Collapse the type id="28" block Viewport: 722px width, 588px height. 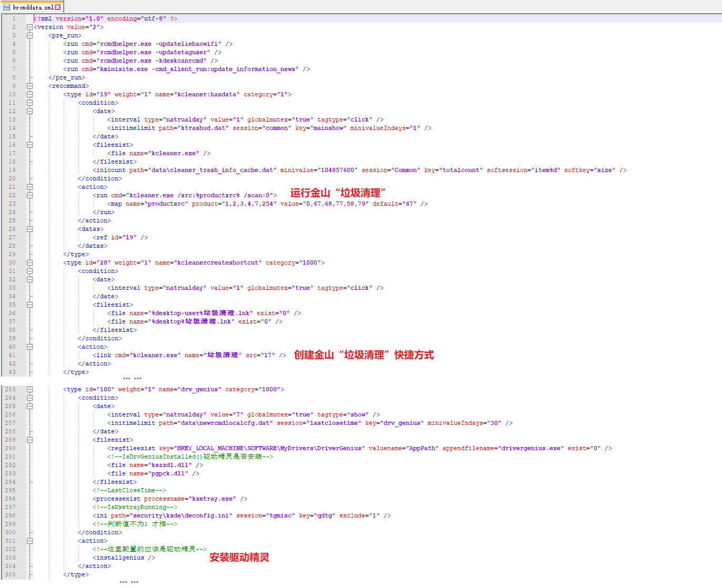[x=30, y=262]
